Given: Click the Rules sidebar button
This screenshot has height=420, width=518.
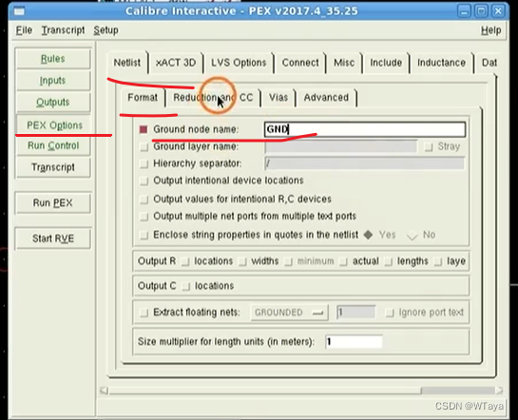Looking at the screenshot, I should [53, 59].
